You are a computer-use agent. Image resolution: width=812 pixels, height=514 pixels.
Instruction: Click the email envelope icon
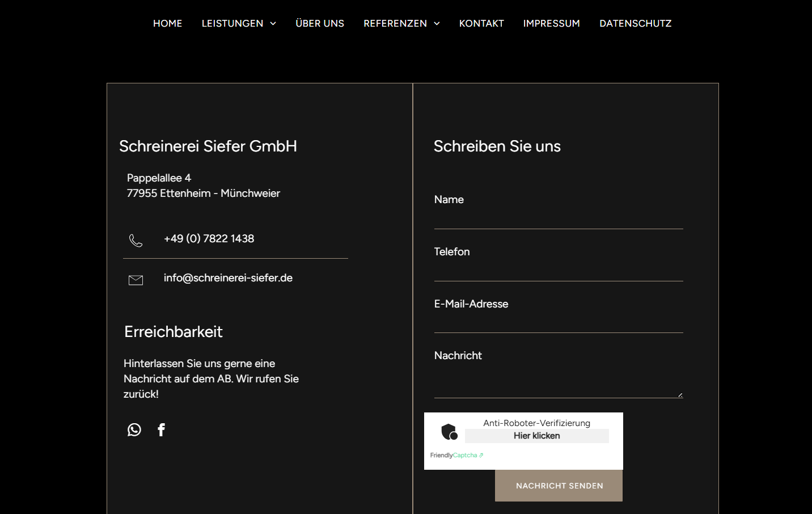point(136,280)
